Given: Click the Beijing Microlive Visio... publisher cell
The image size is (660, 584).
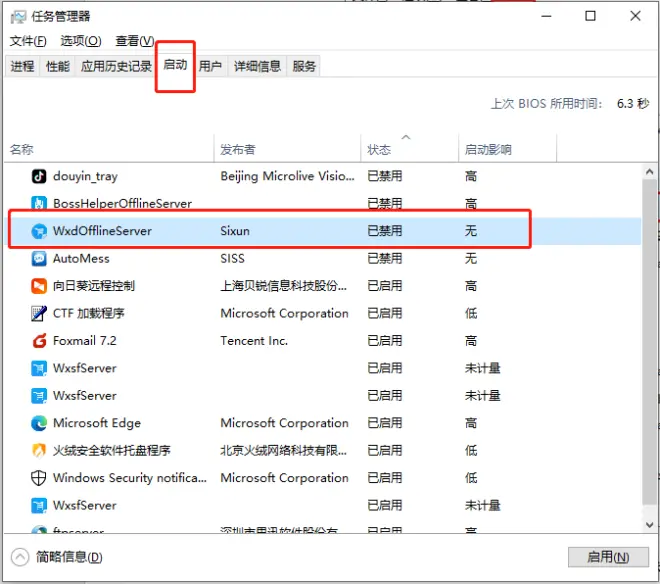Looking at the screenshot, I should [x=287, y=176].
